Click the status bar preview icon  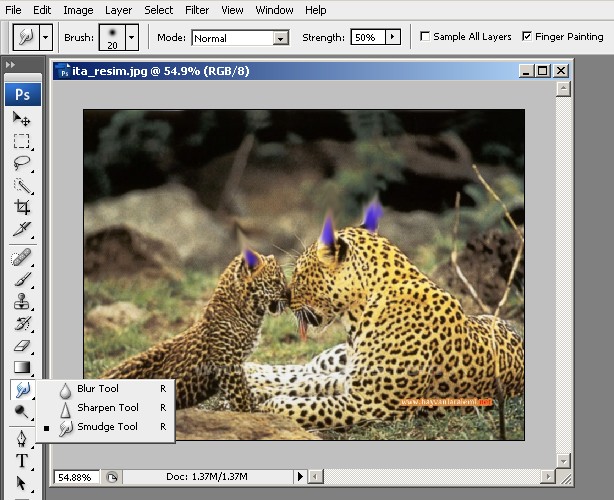112,477
